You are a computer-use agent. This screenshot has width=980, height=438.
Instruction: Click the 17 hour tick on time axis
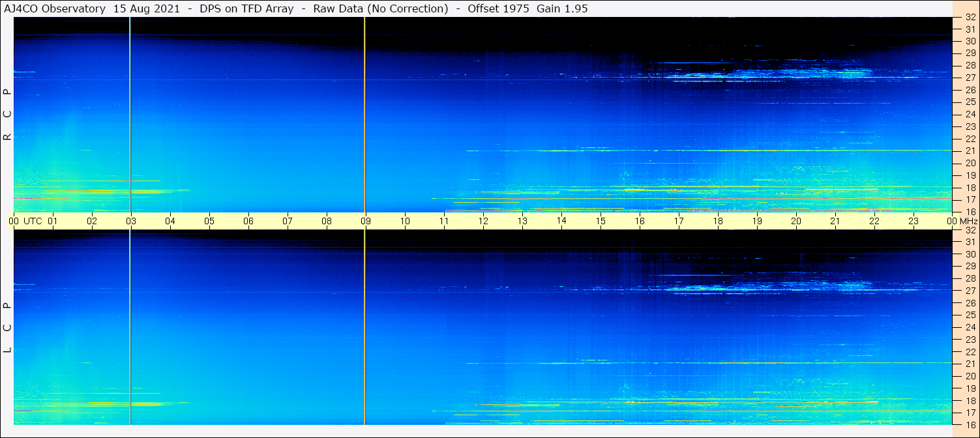click(679, 221)
